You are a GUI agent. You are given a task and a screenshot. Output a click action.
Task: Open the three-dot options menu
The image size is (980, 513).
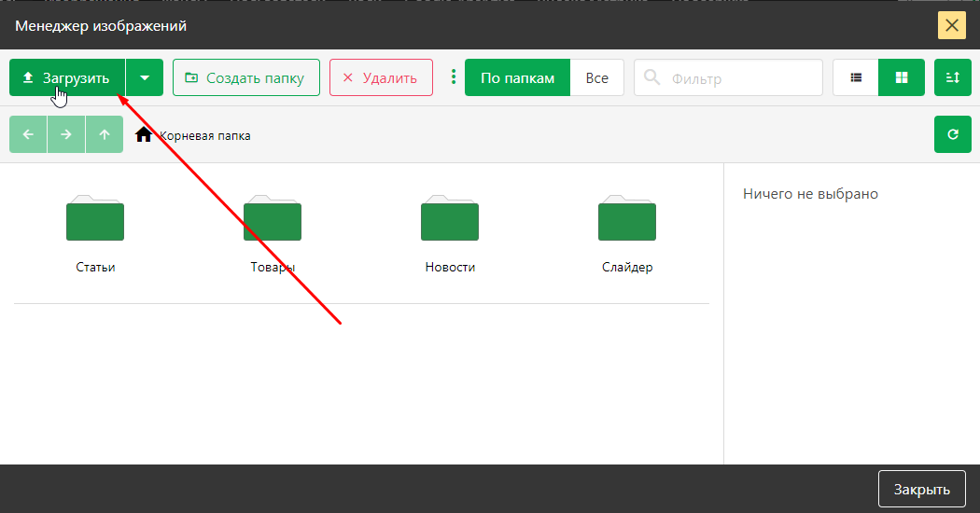[x=454, y=77]
